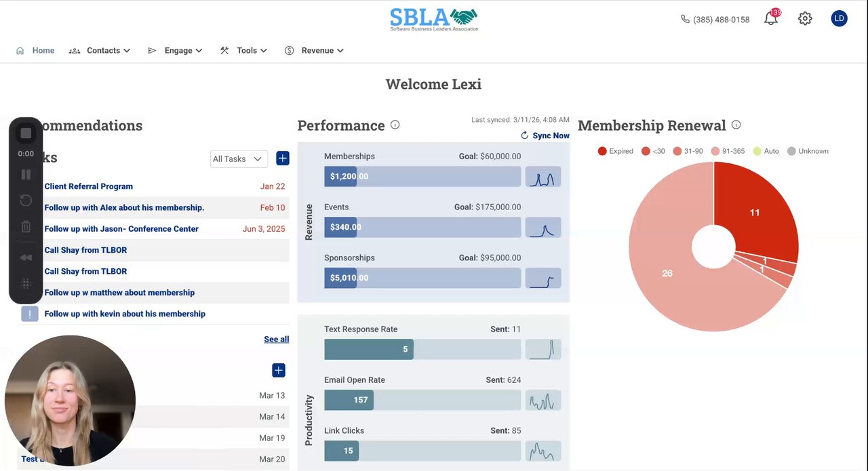
Task: Click the Sync Now button
Action: pyautogui.click(x=545, y=136)
